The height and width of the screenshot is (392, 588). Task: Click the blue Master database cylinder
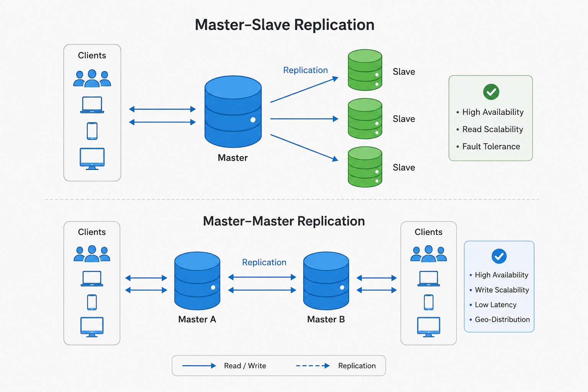click(233, 111)
